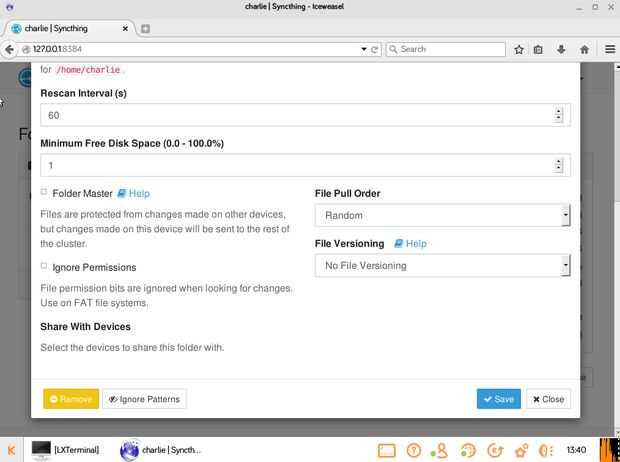Click the yellow Remove button
This screenshot has height=462, width=620.
point(71,399)
